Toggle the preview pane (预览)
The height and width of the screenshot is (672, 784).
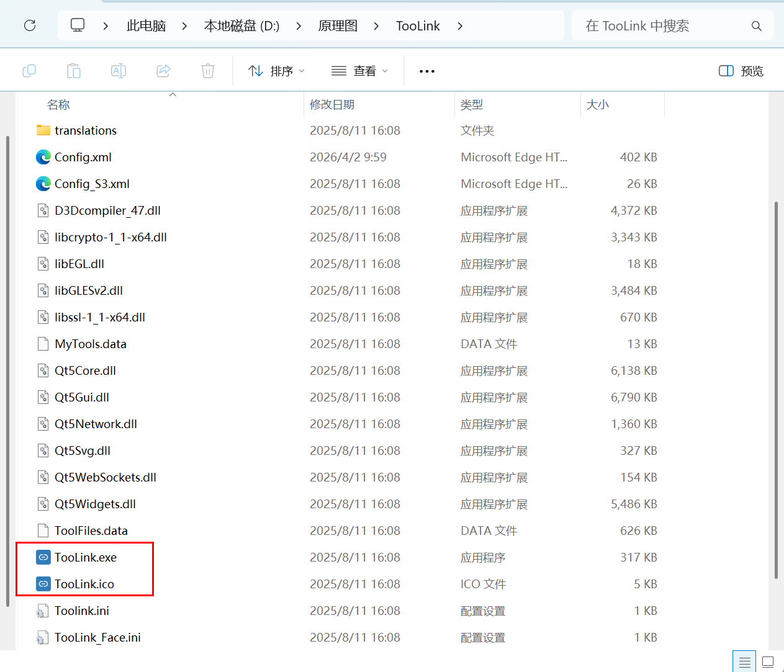point(741,71)
